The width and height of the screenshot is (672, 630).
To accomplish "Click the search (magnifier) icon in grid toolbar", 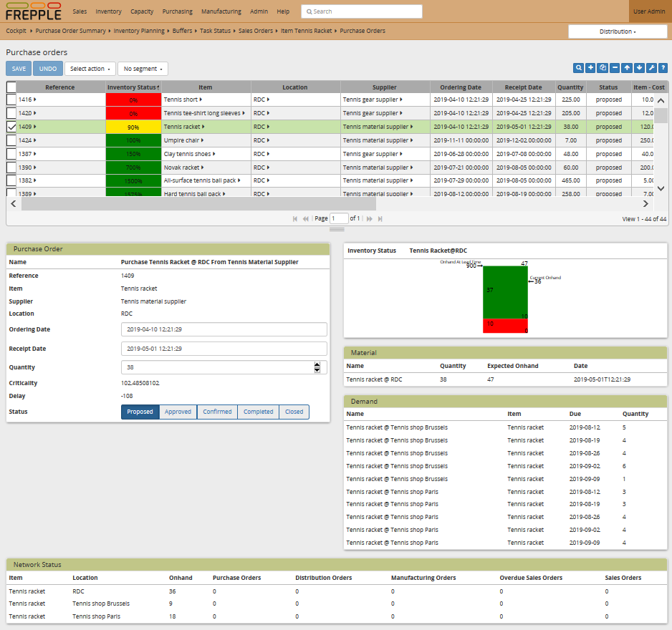I will point(578,68).
